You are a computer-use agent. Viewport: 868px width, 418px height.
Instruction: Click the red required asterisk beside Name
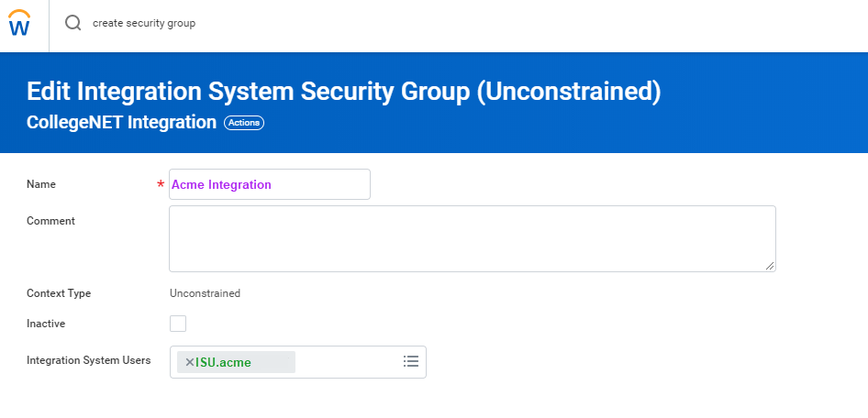tap(161, 185)
